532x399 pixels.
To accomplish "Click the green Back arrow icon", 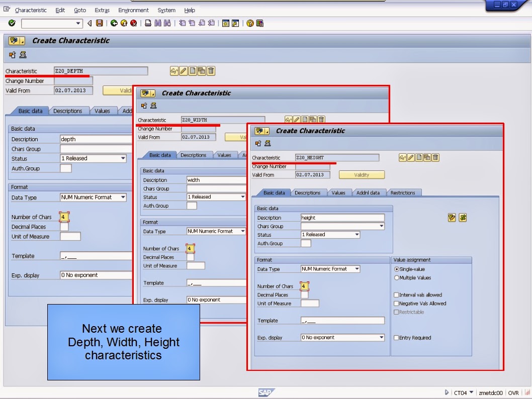I will pos(114,23).
